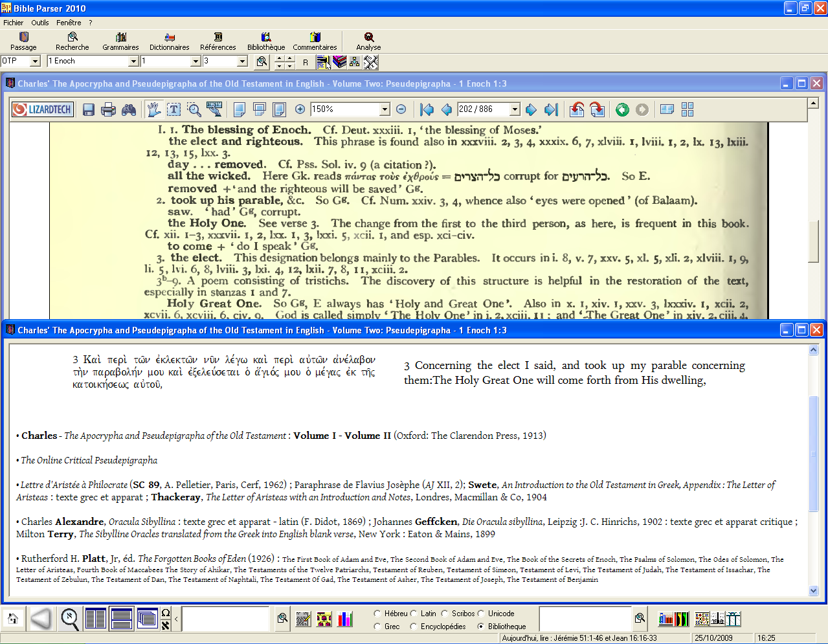Click the bottom-right search text field
The height and width of the screenshot is (644, 828).
[x=585, y=619]
